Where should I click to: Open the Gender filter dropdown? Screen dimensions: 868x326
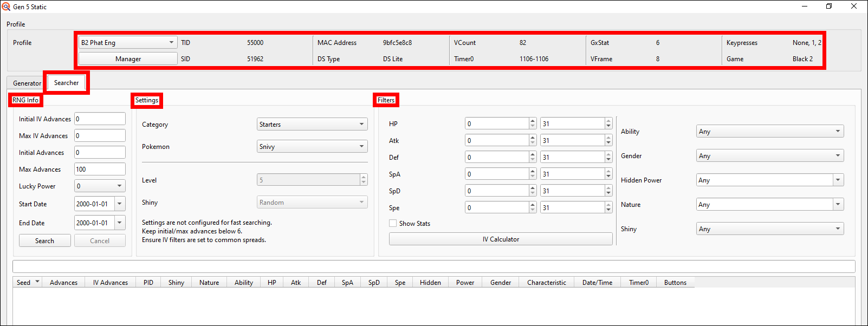point(770,155)
